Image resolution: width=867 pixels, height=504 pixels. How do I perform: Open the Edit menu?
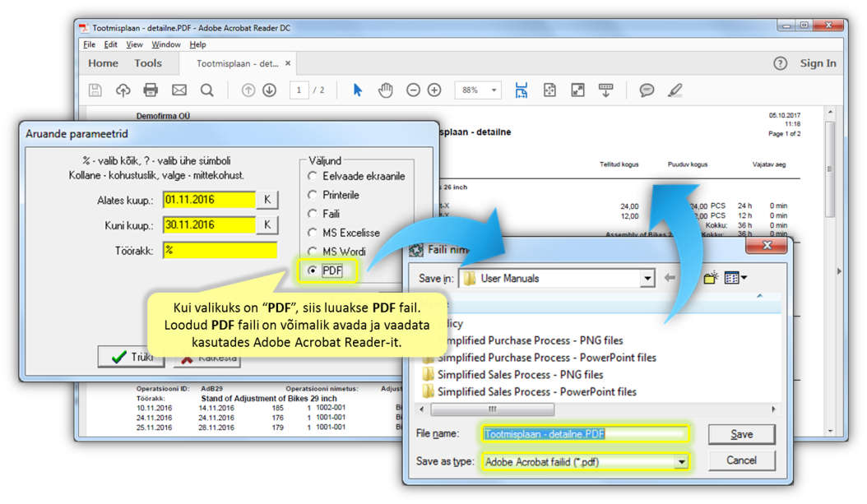[x=110, y=44]
